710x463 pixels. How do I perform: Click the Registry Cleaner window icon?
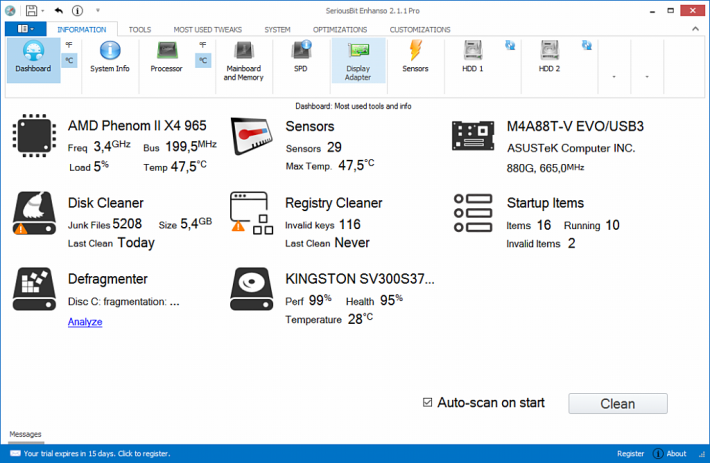coord(251,213)
